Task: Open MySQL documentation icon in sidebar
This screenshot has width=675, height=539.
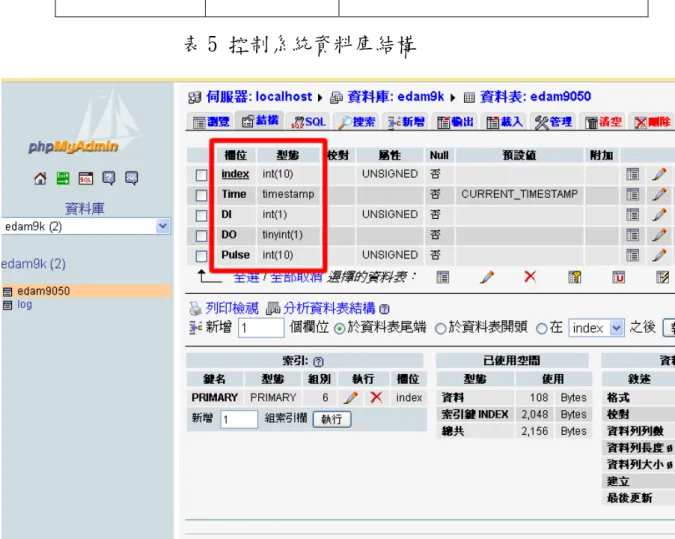Action: coord(131,178)
